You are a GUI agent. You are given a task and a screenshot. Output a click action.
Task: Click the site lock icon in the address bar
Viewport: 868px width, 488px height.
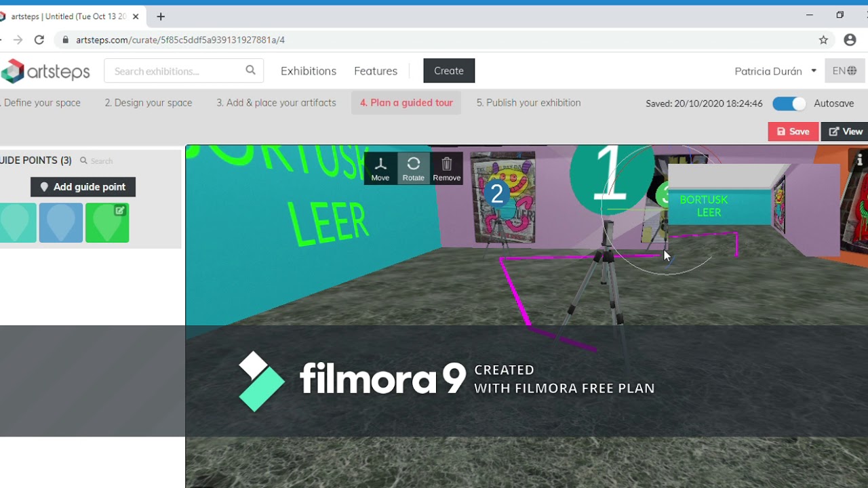(x=65, y=40)
